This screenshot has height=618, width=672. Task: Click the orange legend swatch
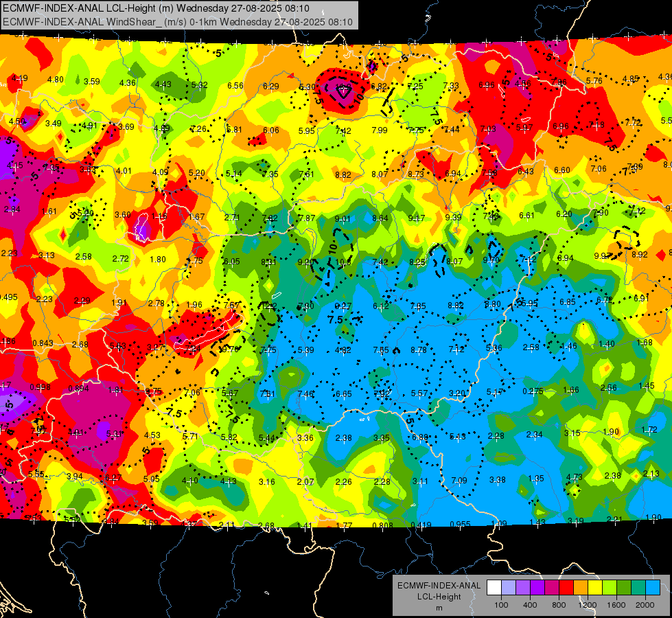pyautogui.click(x=581, y=588)
